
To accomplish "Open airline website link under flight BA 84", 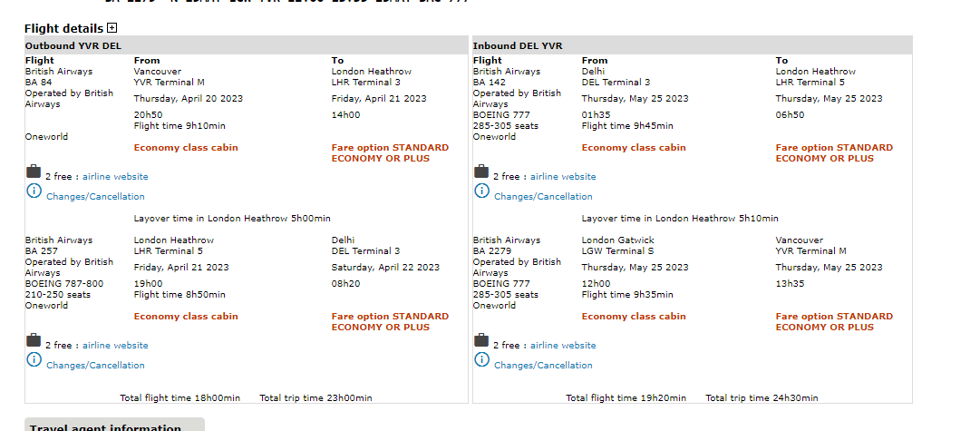I will point(115,177).
